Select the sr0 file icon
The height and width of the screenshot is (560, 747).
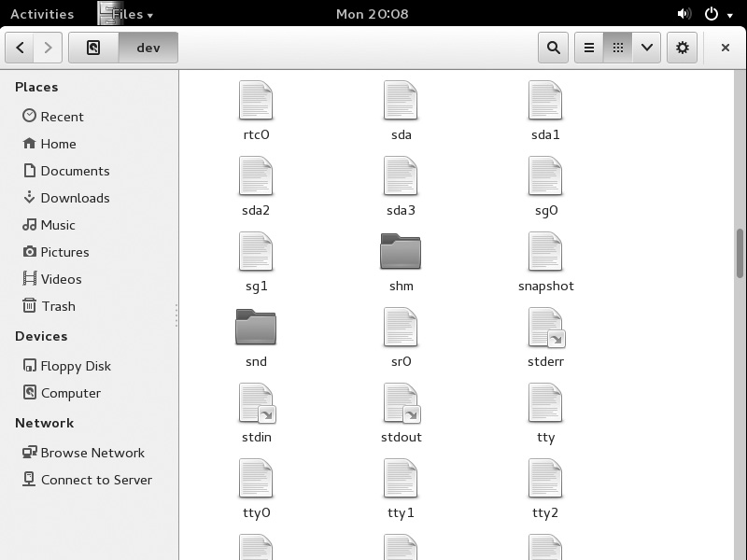pos(401,329)
